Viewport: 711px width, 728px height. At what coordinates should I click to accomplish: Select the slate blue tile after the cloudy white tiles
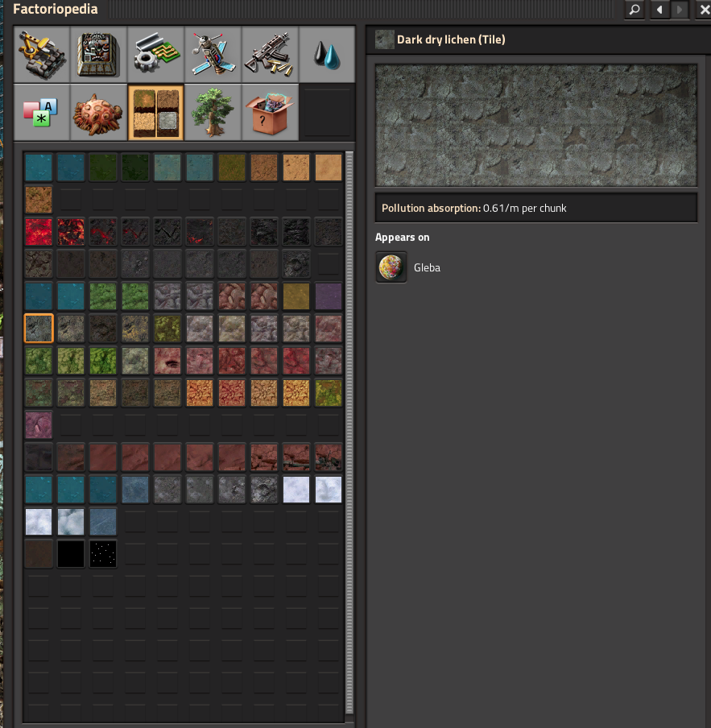click(103, 521)
